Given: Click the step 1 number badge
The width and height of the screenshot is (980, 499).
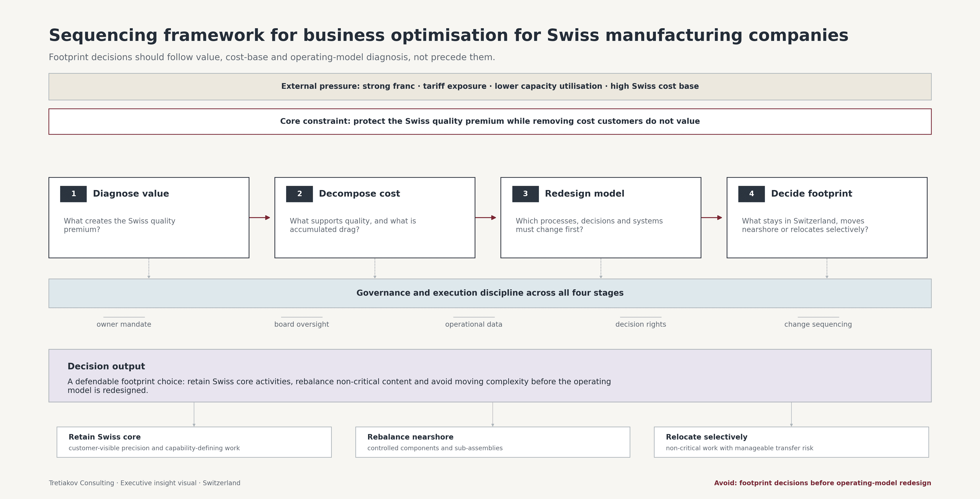Looking at the screenshot, I should click(x=73, y=194).
